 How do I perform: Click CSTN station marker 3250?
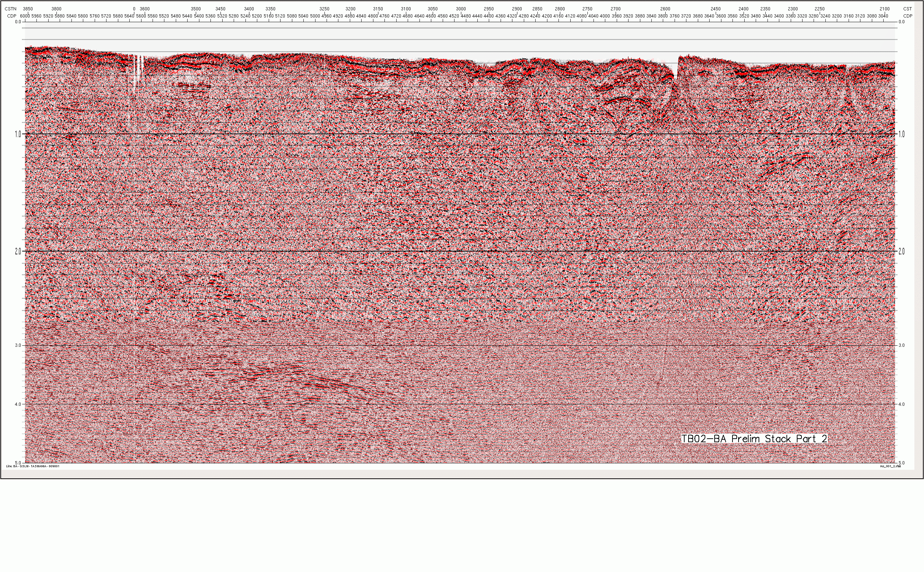(324, 9)
